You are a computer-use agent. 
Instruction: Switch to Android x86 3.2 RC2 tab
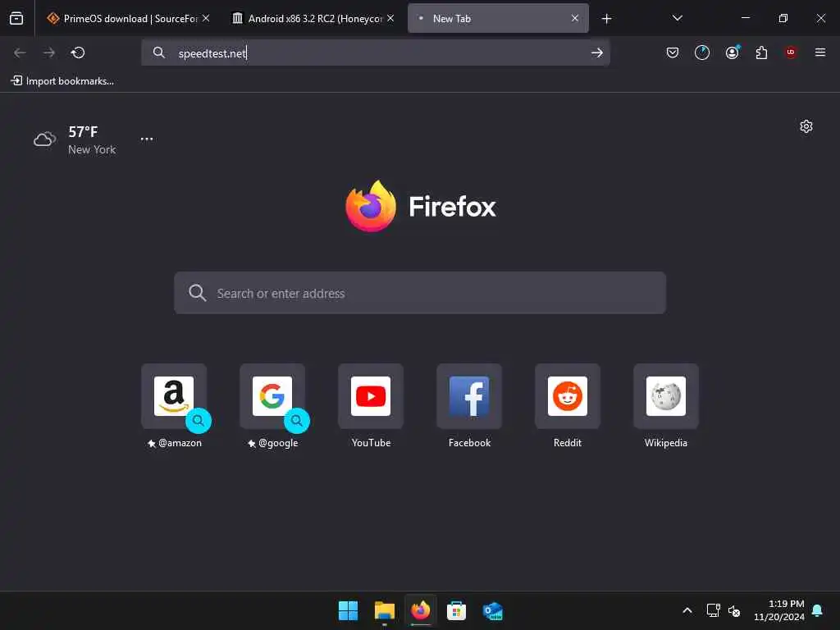coord(314,18)
